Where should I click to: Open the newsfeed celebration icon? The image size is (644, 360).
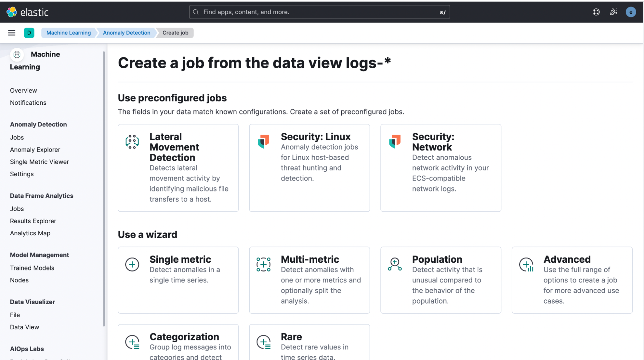tap(613, 12)
